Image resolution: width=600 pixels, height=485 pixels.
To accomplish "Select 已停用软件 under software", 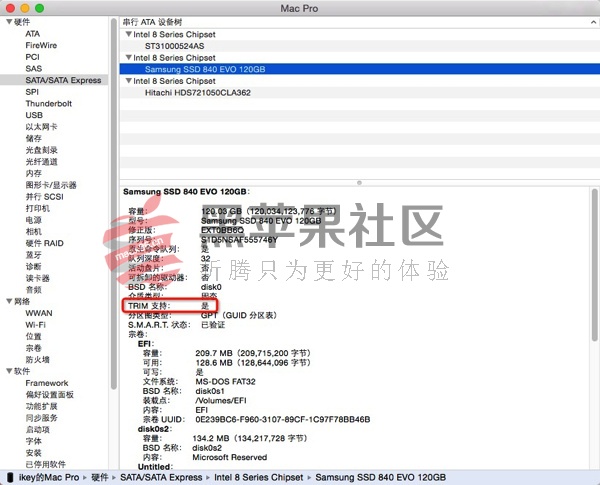I will pyautogui.click(x=46, y=464).
